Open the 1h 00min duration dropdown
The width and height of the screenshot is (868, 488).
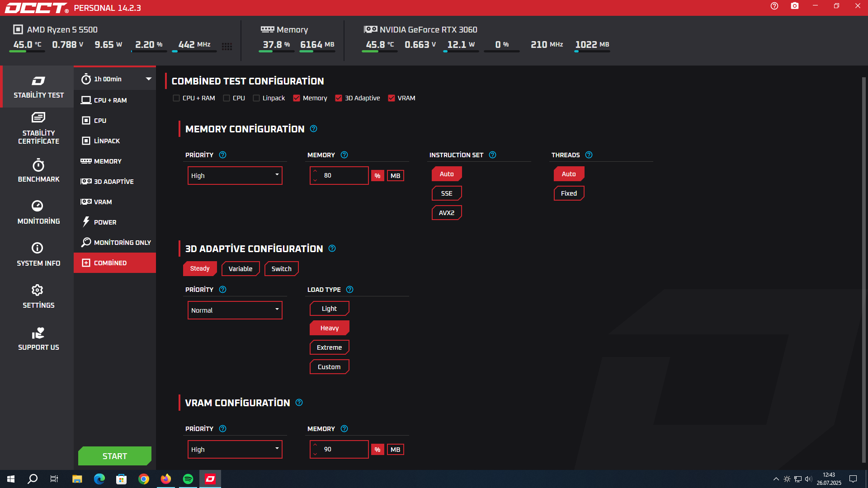[115, 79]
